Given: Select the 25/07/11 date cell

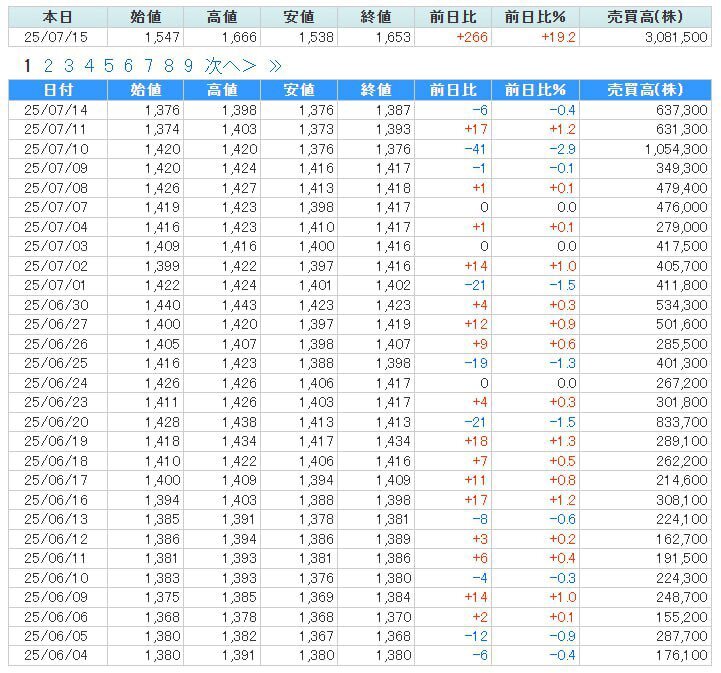Looking at the screenshot, I should click(56, 130).
